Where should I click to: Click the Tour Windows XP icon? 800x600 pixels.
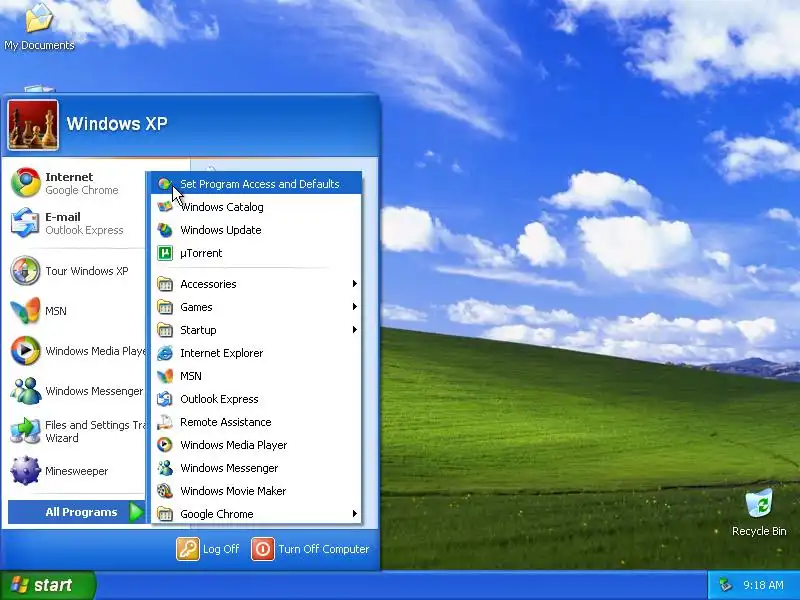coord(26,270)
